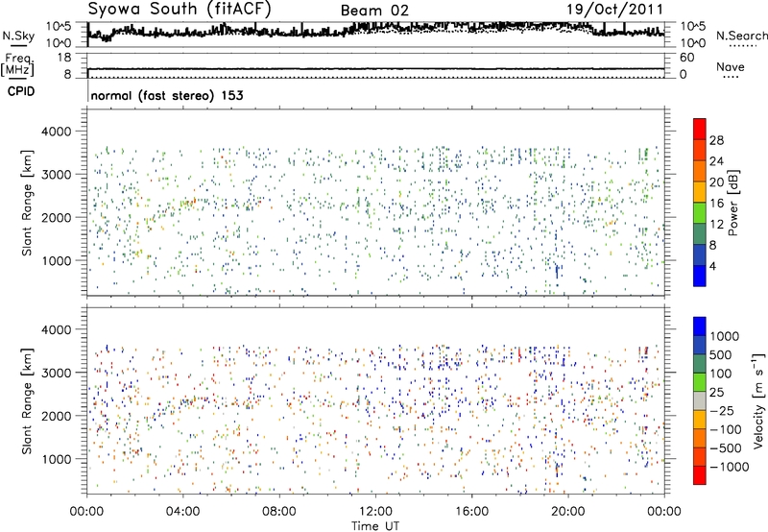Click the 'Syowa South (fitACF)' title

point(179,9)
